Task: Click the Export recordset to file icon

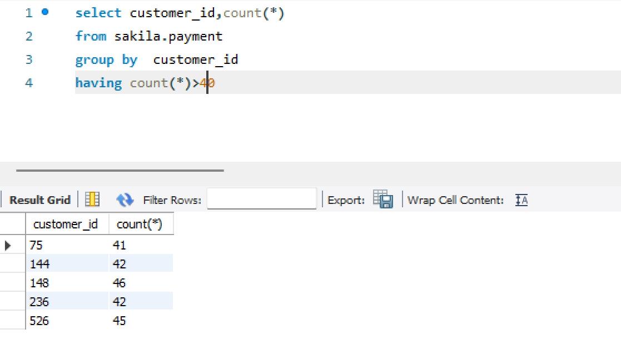Action: 383,200
